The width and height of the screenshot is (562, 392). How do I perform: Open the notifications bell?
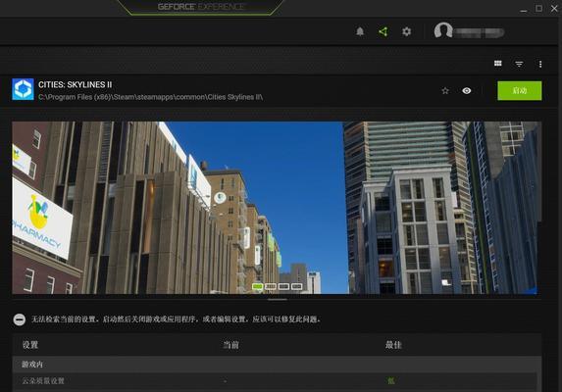(360, 31)
